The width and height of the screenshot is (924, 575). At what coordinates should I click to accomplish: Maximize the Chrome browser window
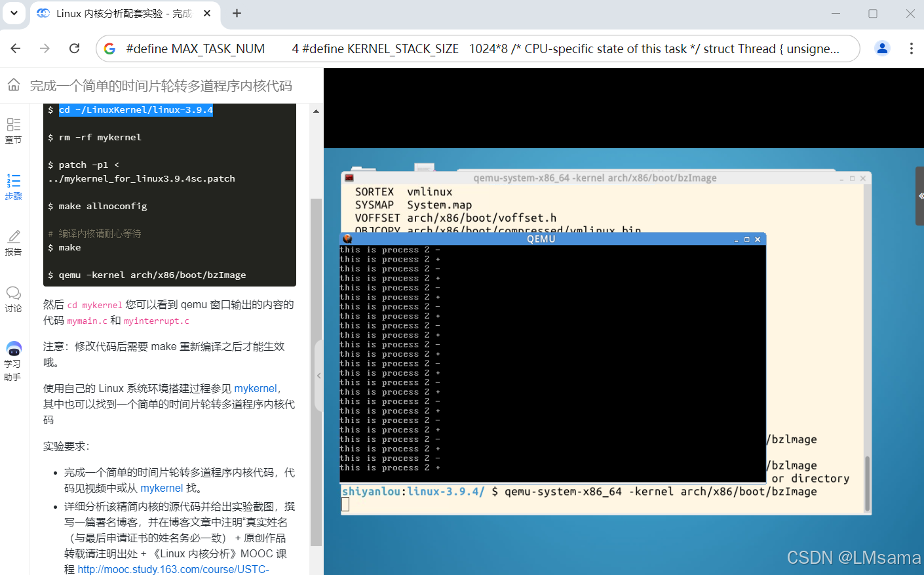(873, 13)
